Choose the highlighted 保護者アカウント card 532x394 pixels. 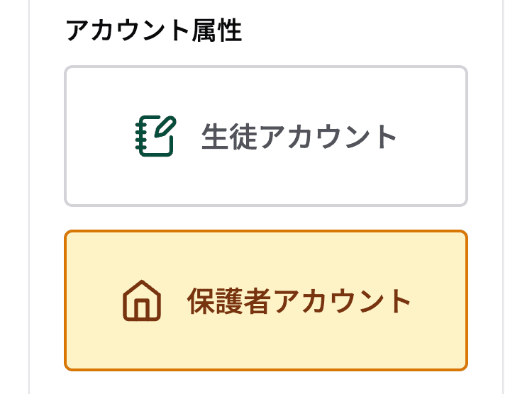coord(266,300)
